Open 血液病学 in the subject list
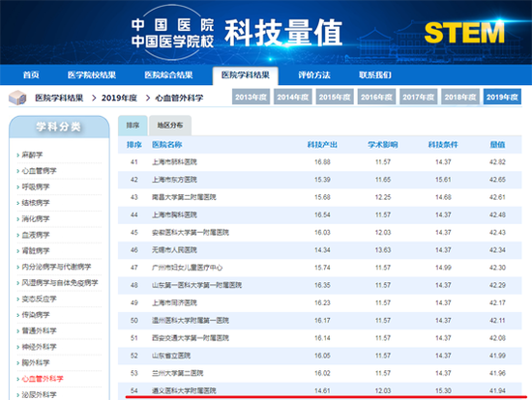The image size is (532, 400). pos(36,235)
